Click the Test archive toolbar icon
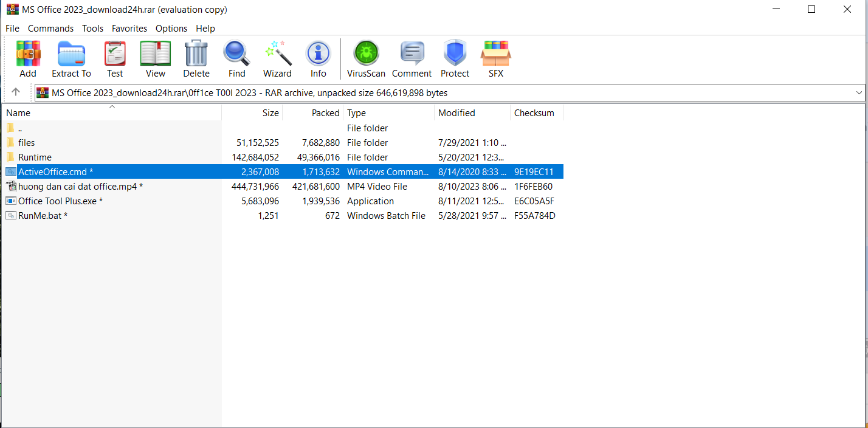This screenshot has width=868, height=428. coord(115,53)
